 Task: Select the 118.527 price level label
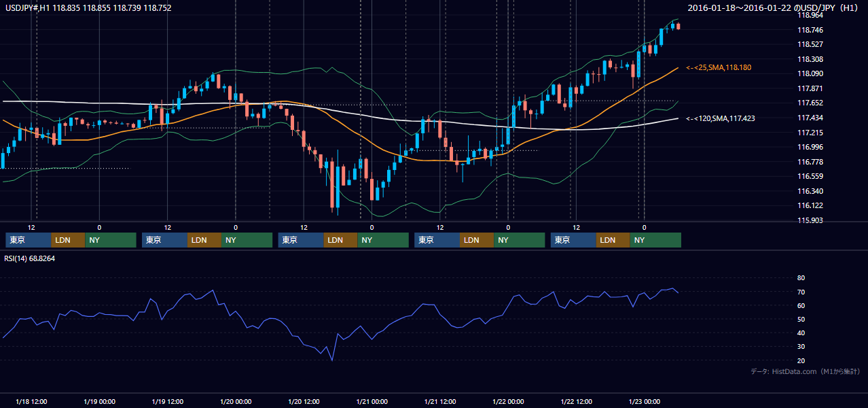[x=810, y=44]
